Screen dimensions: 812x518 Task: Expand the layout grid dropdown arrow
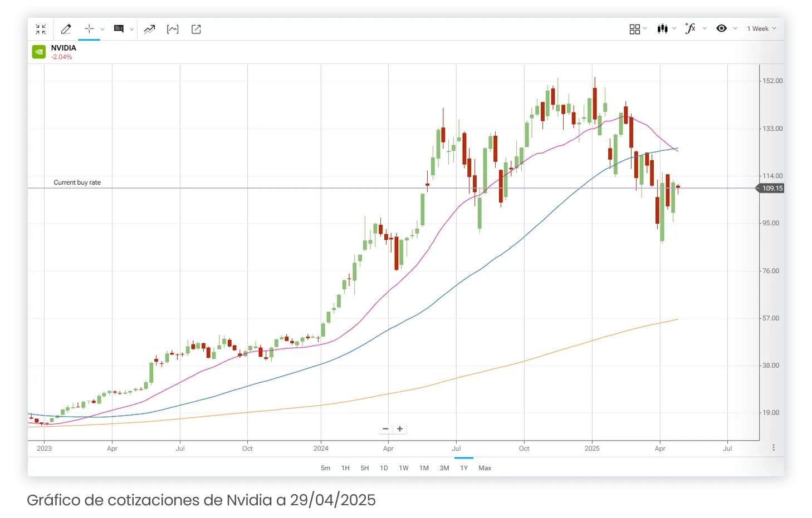645,29
